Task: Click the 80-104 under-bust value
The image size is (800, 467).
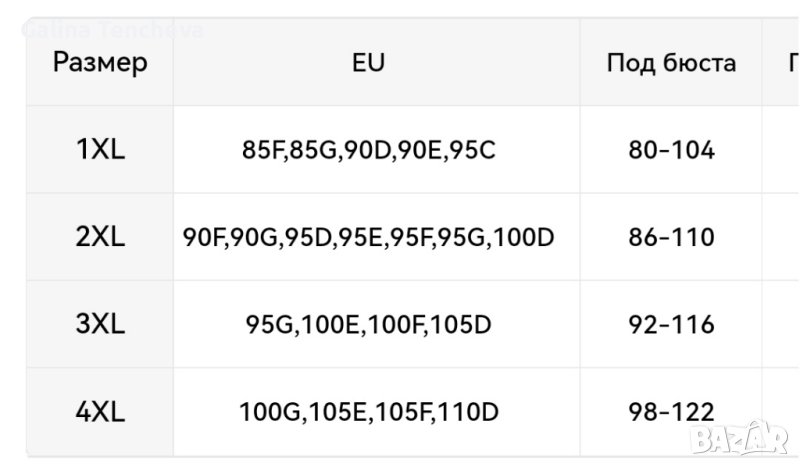Action: point(671,151)
